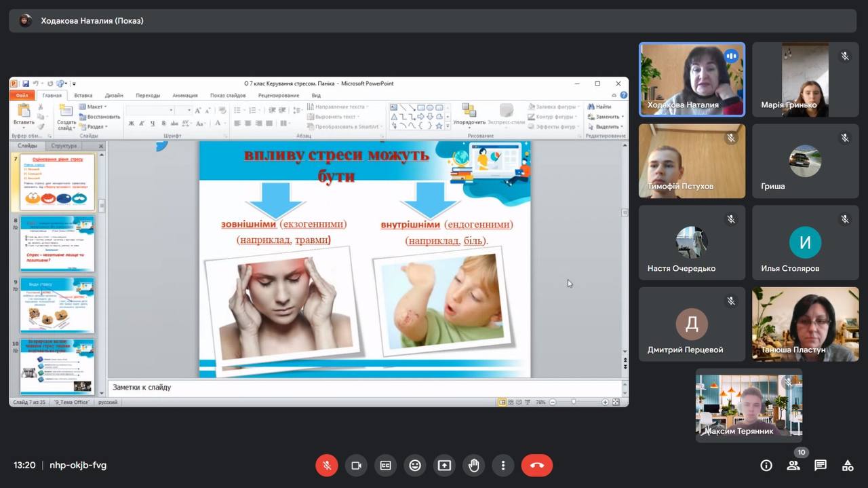Screen dimensions: 868x488
Task: Click the present screen icon
Action: (444, 465)
